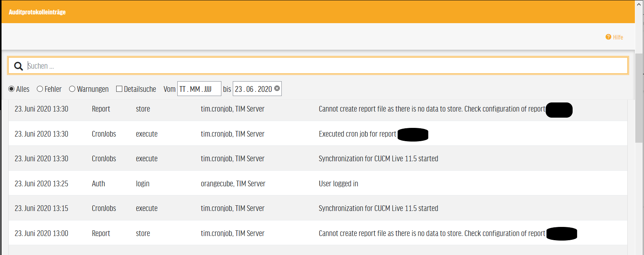This screenshot has width=644, height=255.
Task: Enable the Detailsuche checkbox
Action: coord(119,89)
